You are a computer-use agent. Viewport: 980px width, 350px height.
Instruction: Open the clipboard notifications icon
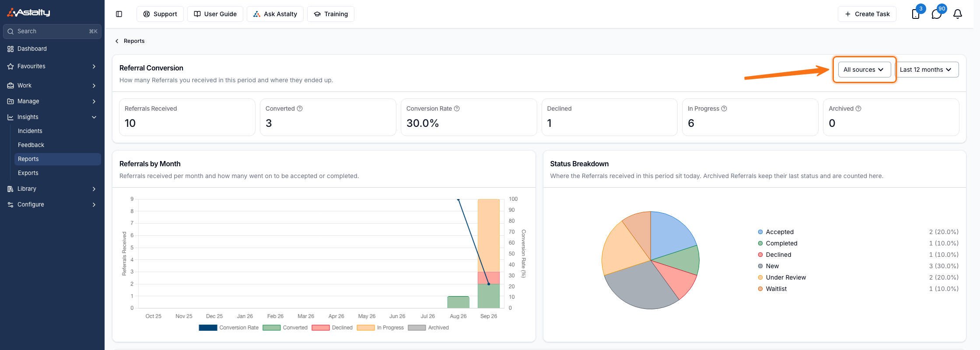[x=916, y=14]
